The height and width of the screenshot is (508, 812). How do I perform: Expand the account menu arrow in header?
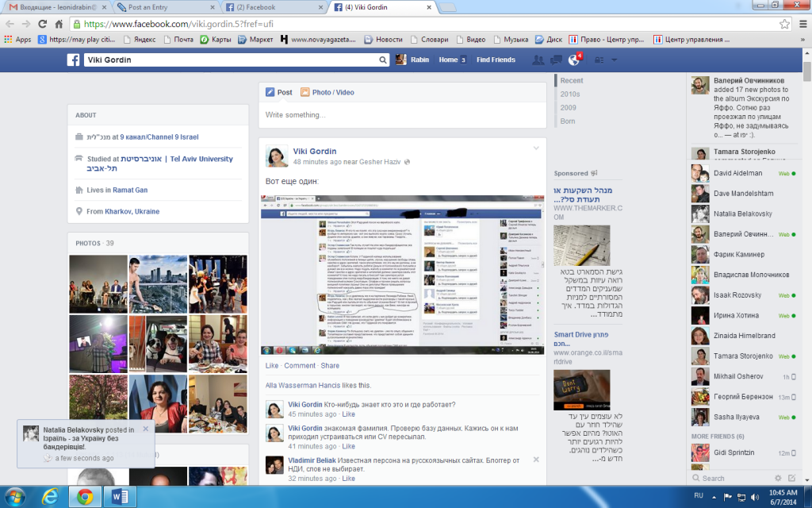pos(615,60)
